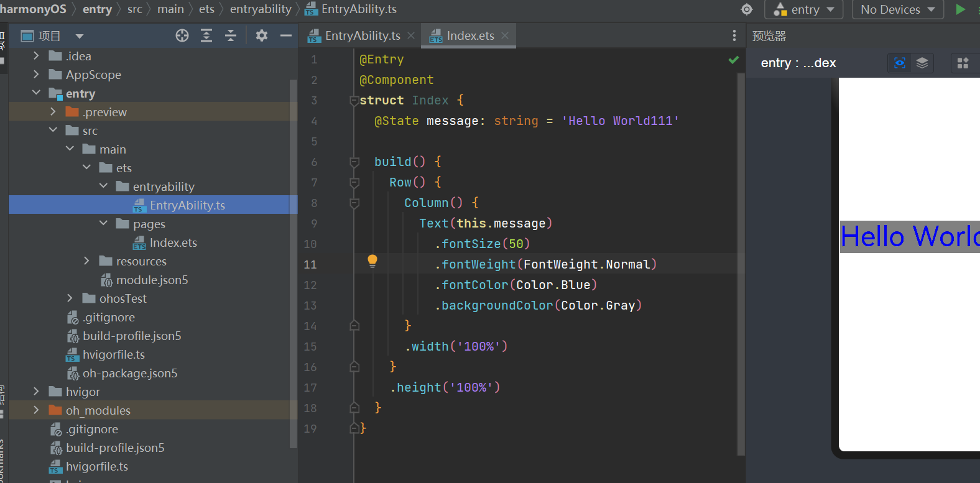The height and width of the screenshot is (483, 980).
Task: Click 'Hello World111' string in code
Action: click(620, 121)
